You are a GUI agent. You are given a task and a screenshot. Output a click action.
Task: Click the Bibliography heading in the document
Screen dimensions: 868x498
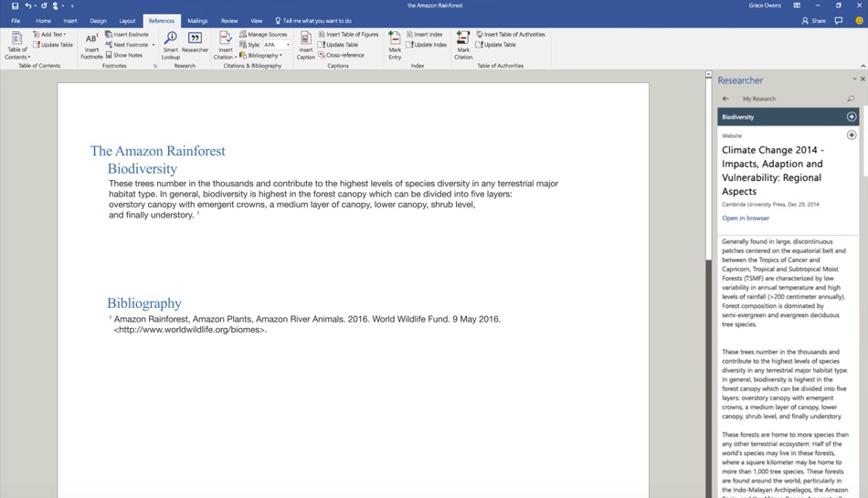click(x=144, y=303)
